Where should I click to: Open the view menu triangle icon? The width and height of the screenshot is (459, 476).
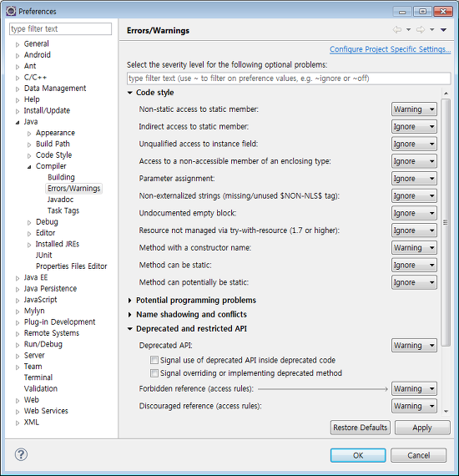443,30
